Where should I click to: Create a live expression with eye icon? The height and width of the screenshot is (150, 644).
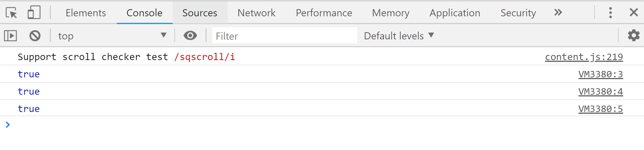point(190,36)
